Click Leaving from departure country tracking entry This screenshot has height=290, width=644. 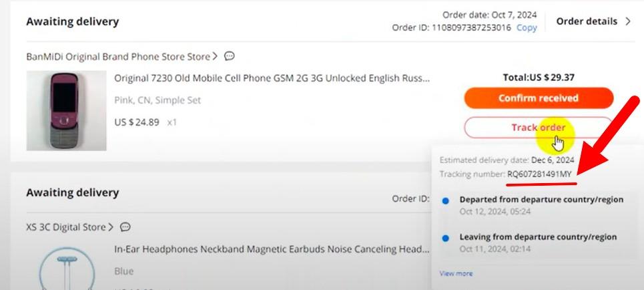click(x=538, y=237)
